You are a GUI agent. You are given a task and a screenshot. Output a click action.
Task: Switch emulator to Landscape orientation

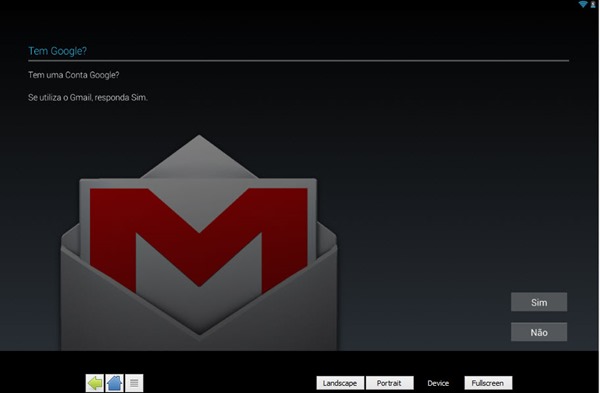point(340,383)
